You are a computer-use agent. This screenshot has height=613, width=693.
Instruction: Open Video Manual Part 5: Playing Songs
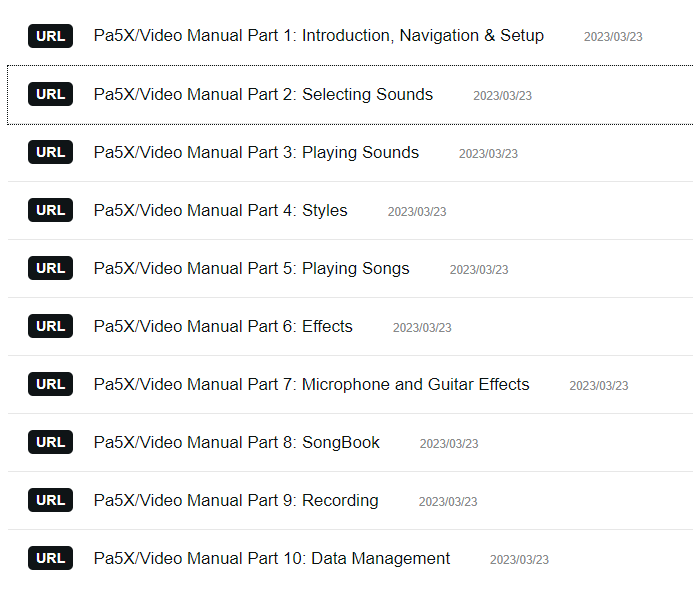coord(251,268)
